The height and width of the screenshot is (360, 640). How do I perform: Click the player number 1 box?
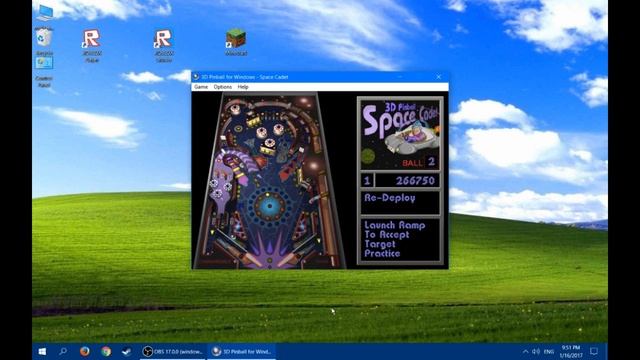(x=367, y=180)
